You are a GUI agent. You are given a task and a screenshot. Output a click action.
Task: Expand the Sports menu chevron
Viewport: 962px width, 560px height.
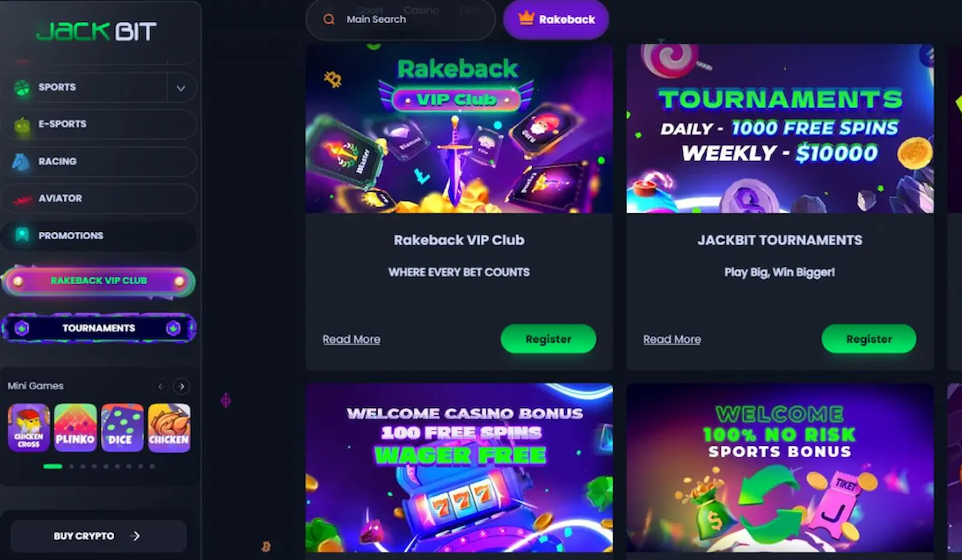(181, 88)
